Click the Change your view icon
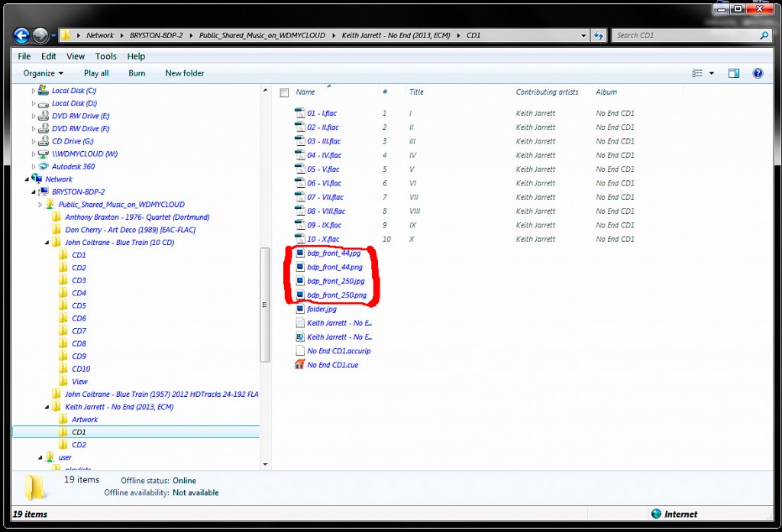 coord(697,73)
